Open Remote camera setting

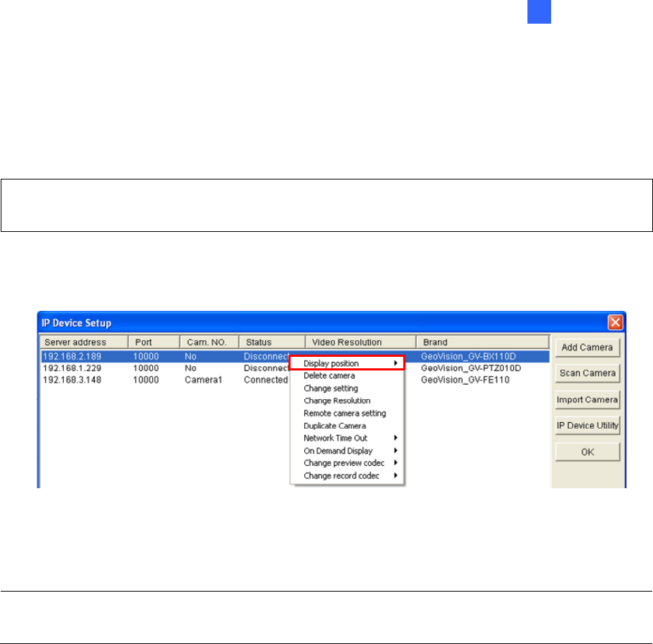347,414
